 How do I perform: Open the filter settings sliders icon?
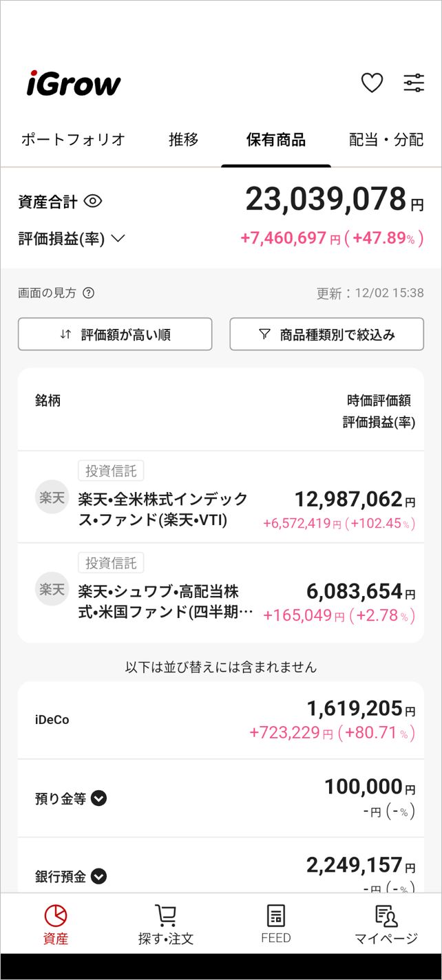[414, 83]
